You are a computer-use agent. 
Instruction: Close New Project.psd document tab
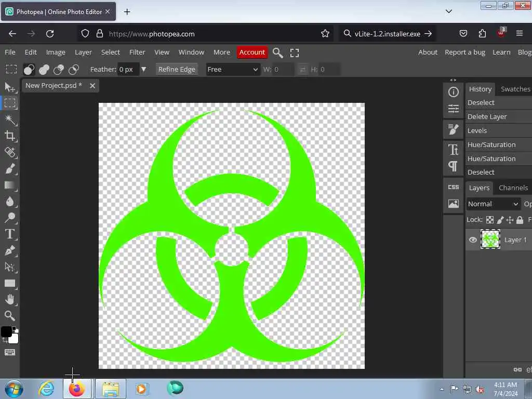(92, 86)
